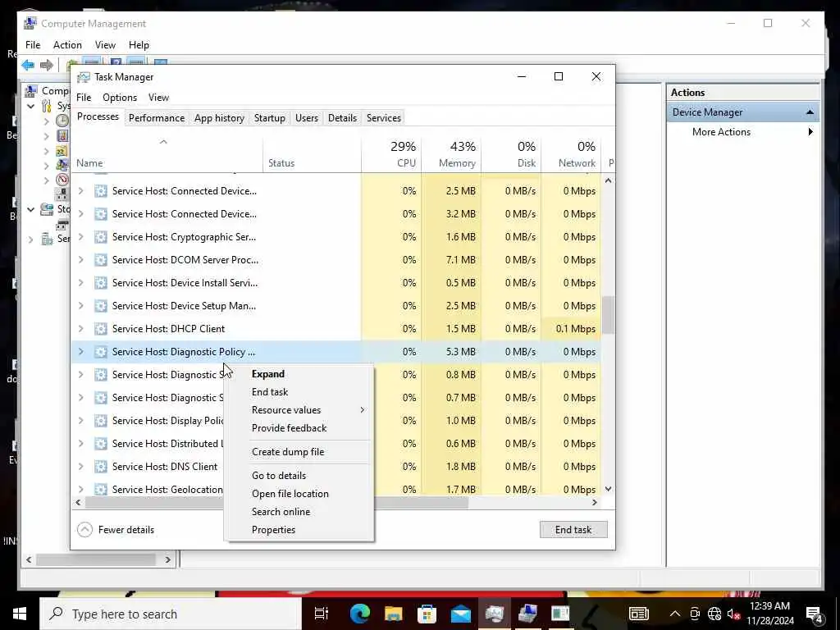Open Microsoft Store from taskbar

(427, 614)
